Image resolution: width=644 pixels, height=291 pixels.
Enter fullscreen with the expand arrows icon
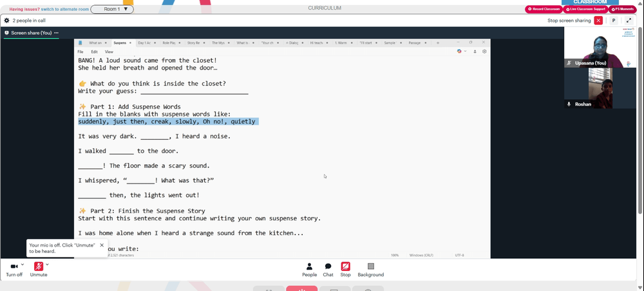(x=629, y=21)
